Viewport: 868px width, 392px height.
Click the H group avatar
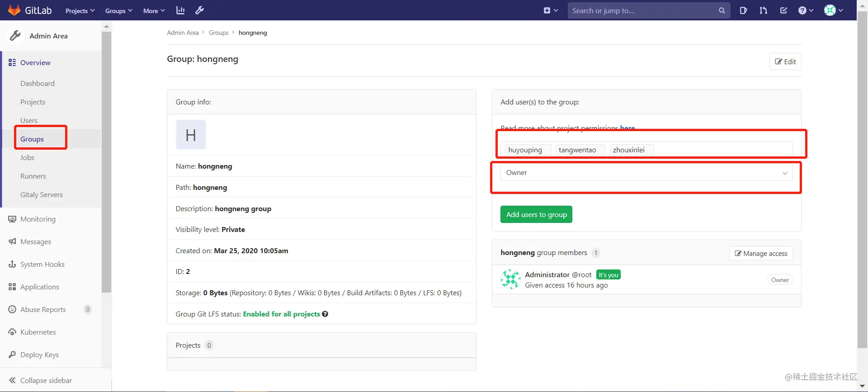pyautogui.click(x=191, y=135)
